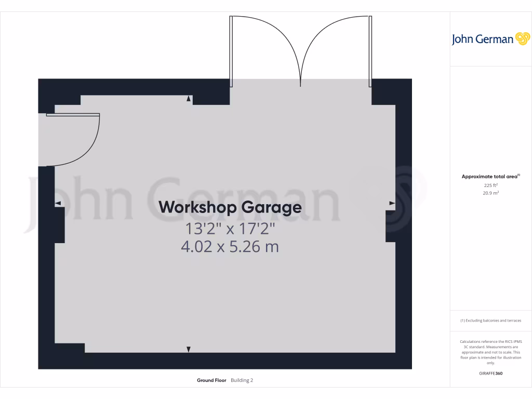Select the 13'2" x 17'2" imperial dimensions
Viewport: 532px width, 399px height.
tap(230, 228)
